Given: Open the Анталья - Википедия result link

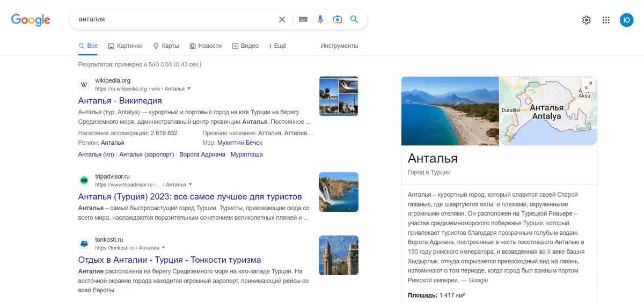Looking at the screenshot, I should coord(120,101).
